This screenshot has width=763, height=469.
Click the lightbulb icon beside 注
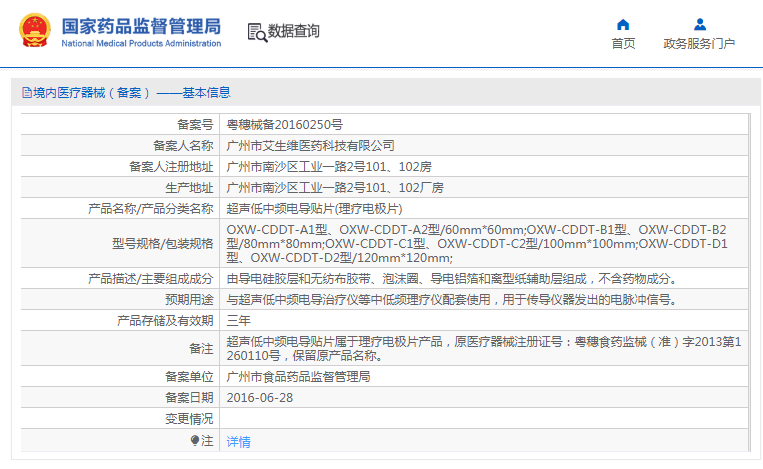pos(195,441)
